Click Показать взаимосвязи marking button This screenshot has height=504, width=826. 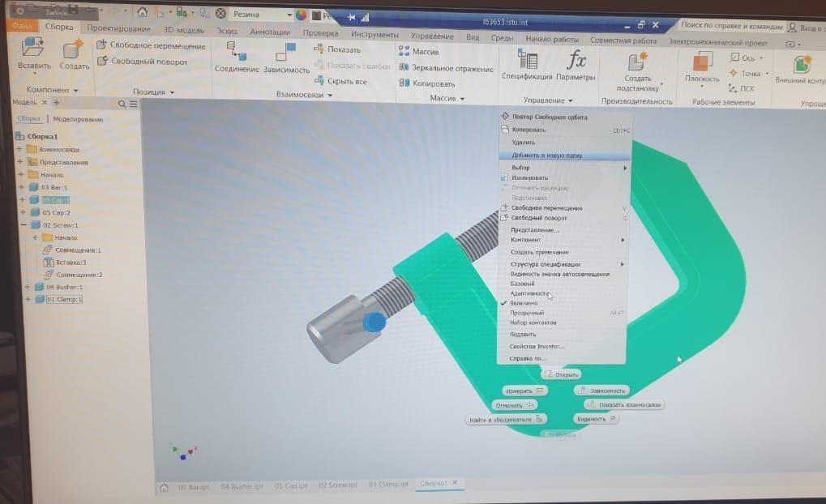625,404
